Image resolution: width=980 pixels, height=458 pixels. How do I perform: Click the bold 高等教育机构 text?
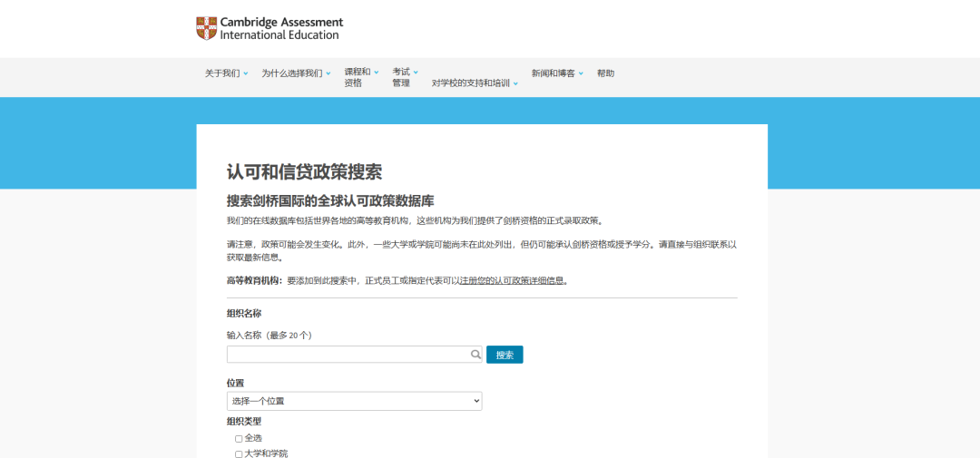pyautogui.click(x=254, y=280)
